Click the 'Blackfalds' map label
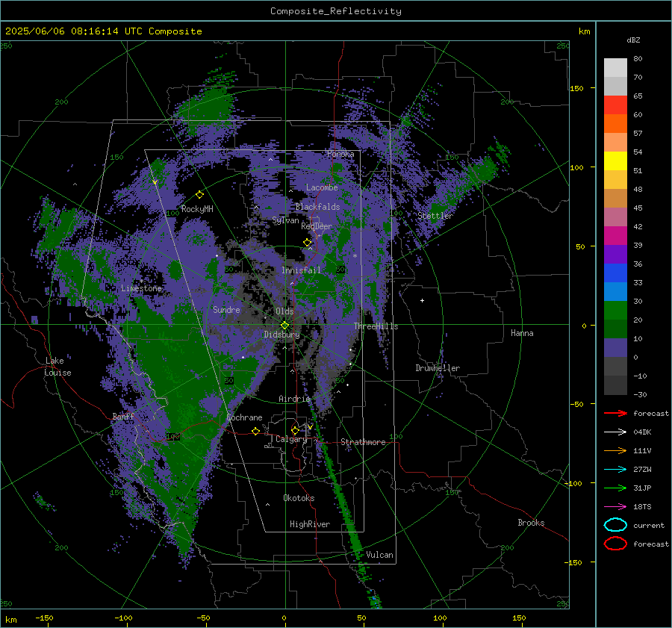This screenshot has height=628, width=672. pos(317,207)
